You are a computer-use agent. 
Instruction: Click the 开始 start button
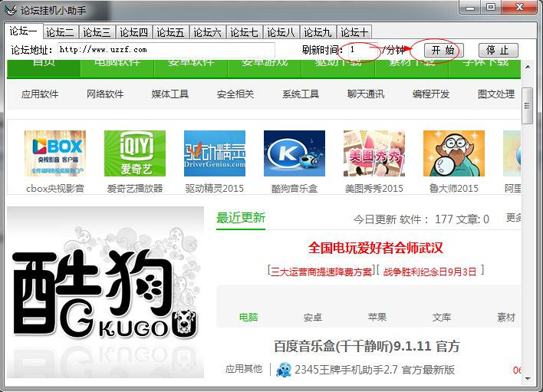[x=443, y=50]
